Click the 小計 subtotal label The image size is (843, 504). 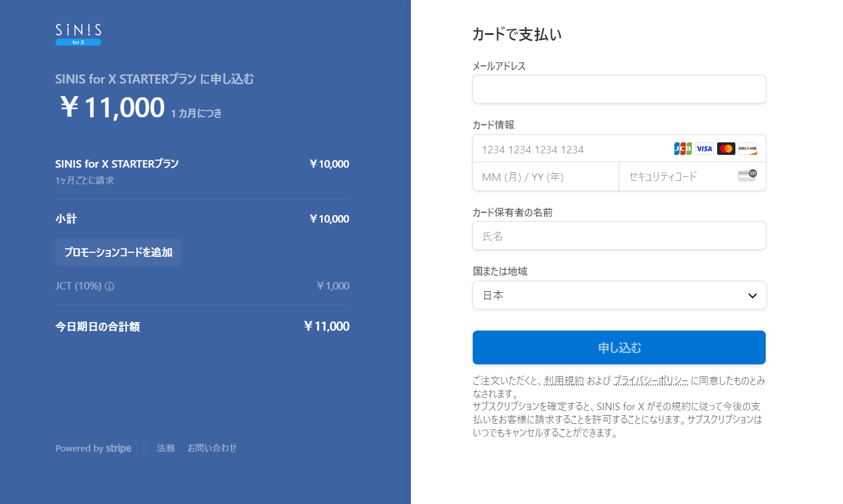[66, 219]
